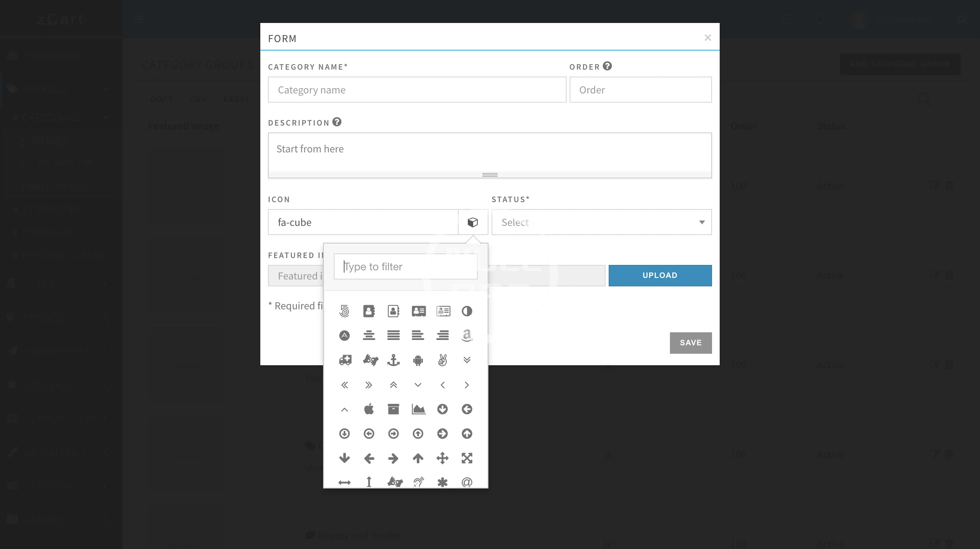Select the at-sign icon
Image resolution: width=980 pixels, height=549 pixels.
pyautogui.click(x=467, y=482)
